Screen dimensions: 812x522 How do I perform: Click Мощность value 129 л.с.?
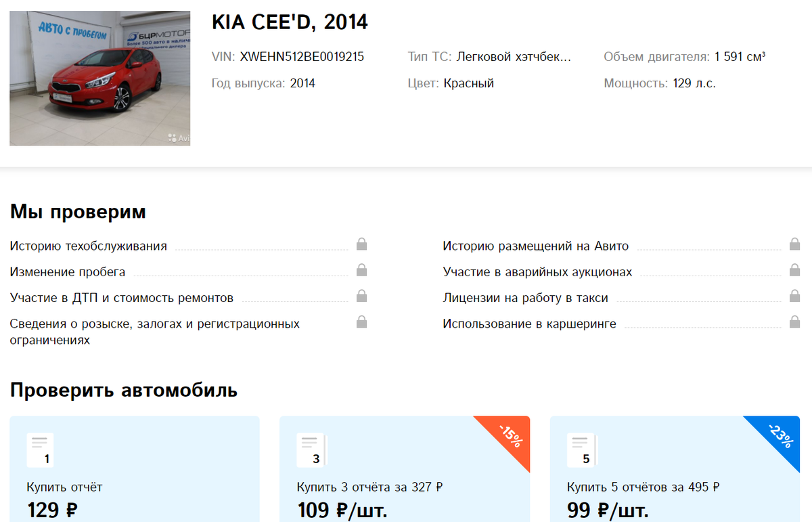point(694,83)
